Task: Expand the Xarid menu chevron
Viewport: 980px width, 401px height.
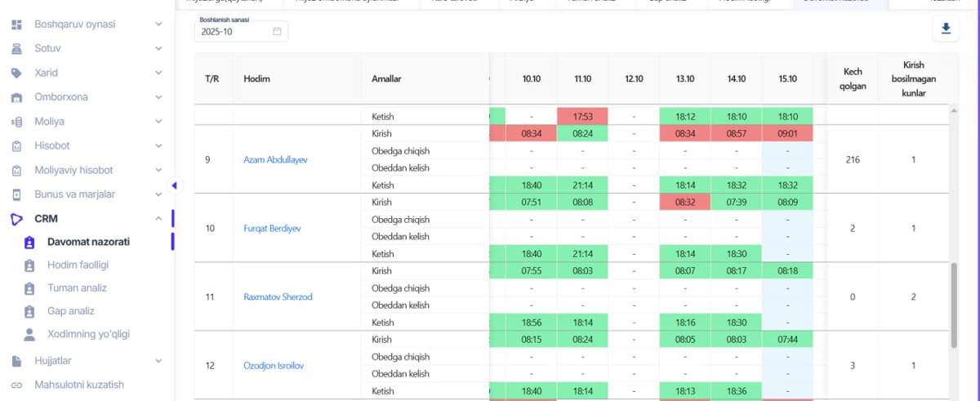Action: click(x=158, y=73)
